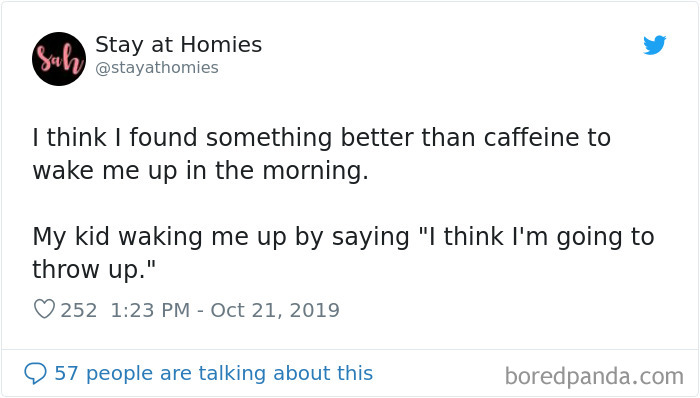Click the speech bubble reply icon
This screenshot has height=398, width=700.
(x=35, y=373)
